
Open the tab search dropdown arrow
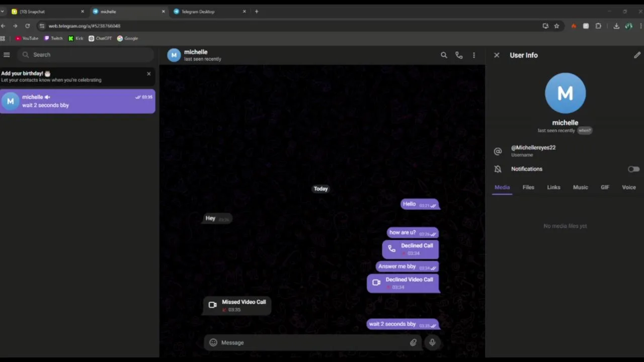point(2,12)
